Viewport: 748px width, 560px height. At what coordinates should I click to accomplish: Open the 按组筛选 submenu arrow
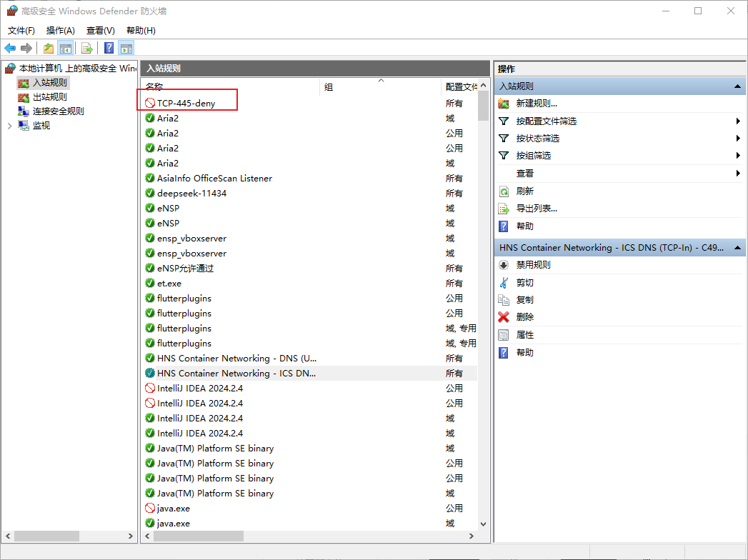point(739,156)
